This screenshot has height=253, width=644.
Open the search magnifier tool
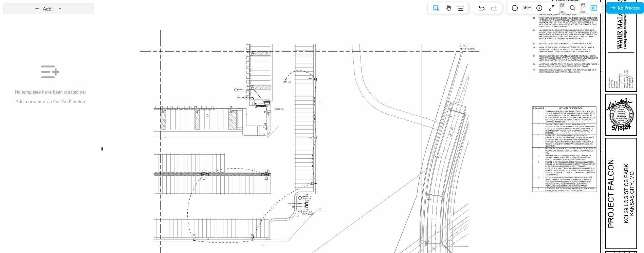point(572,8)
